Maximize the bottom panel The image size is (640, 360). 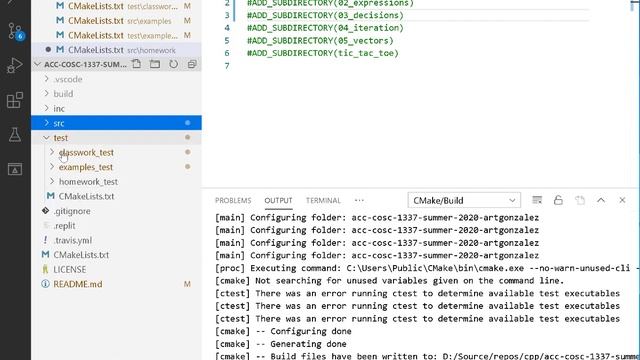click(601, 200)
